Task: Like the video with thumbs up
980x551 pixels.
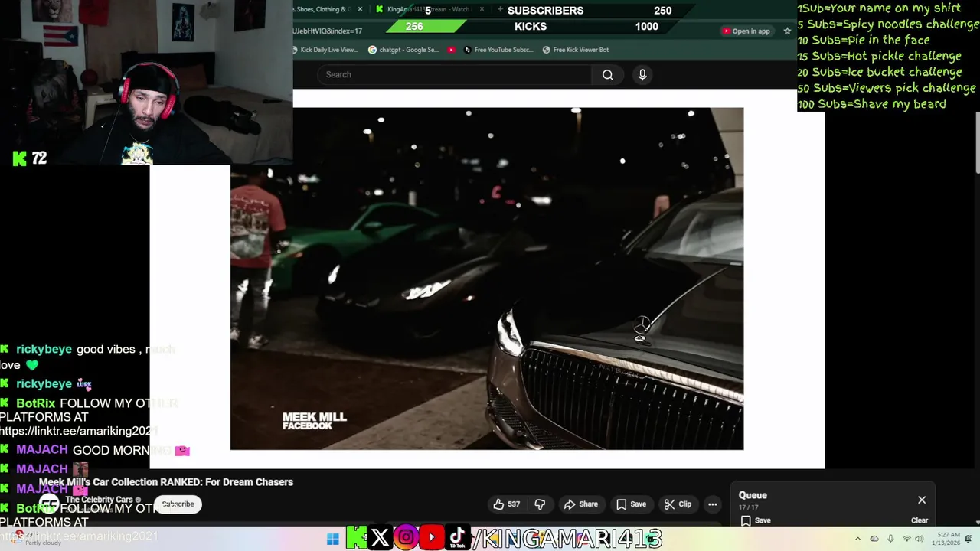Action: pos(507,504)
